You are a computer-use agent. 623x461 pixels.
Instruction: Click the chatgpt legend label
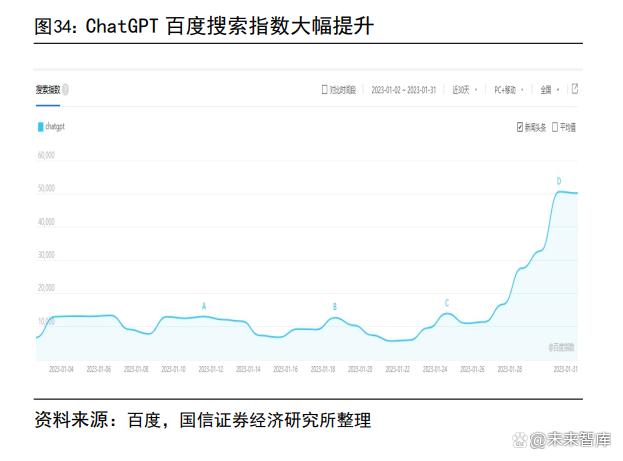tap(55, 127)
